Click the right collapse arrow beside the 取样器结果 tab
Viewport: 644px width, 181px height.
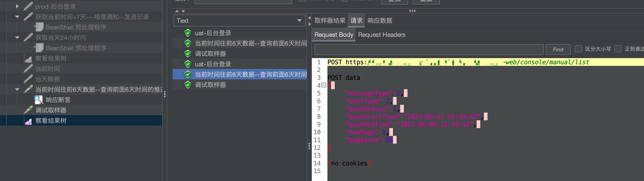click(309, 24)
